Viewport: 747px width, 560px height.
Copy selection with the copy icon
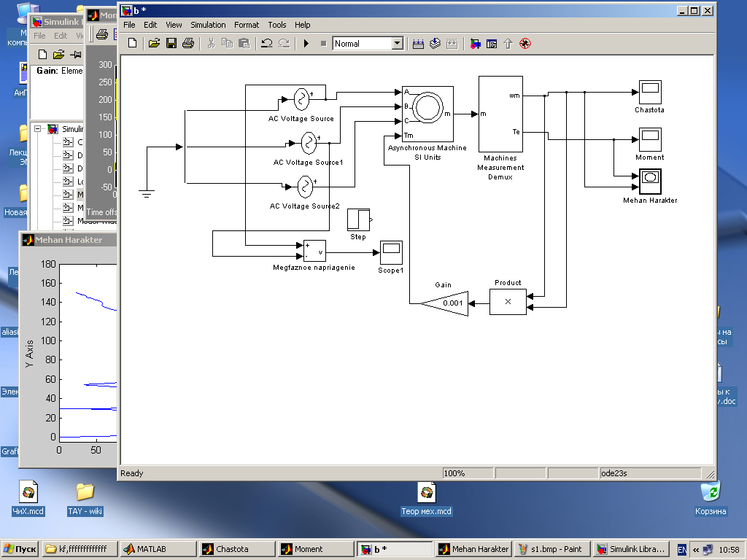pyautogui.click(x=228, y=43)
